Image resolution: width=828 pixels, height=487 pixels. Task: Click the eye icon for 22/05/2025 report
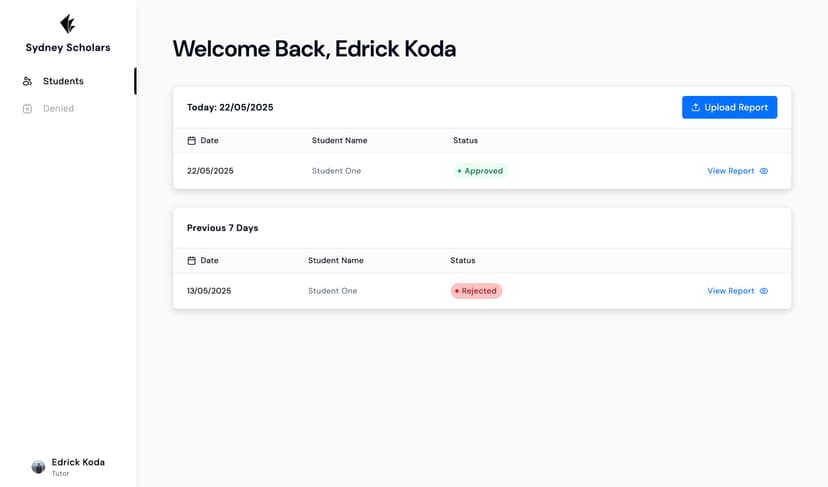pos(764,171)
